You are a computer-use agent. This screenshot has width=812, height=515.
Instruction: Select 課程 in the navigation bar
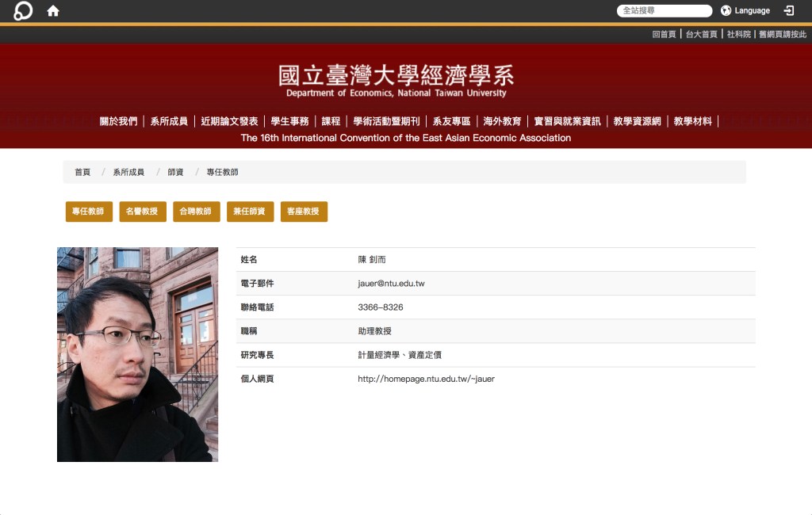tap(331, 121)
